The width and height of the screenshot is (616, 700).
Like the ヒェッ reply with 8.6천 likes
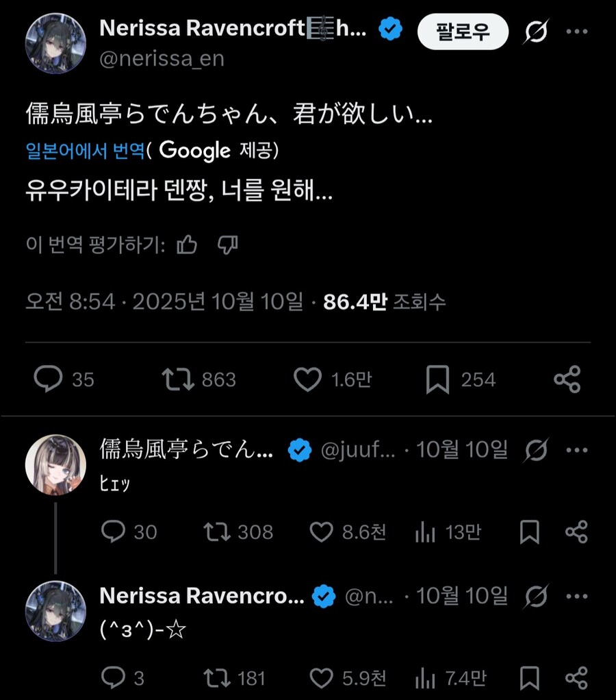pyautogui.click(x=321, y=532)
